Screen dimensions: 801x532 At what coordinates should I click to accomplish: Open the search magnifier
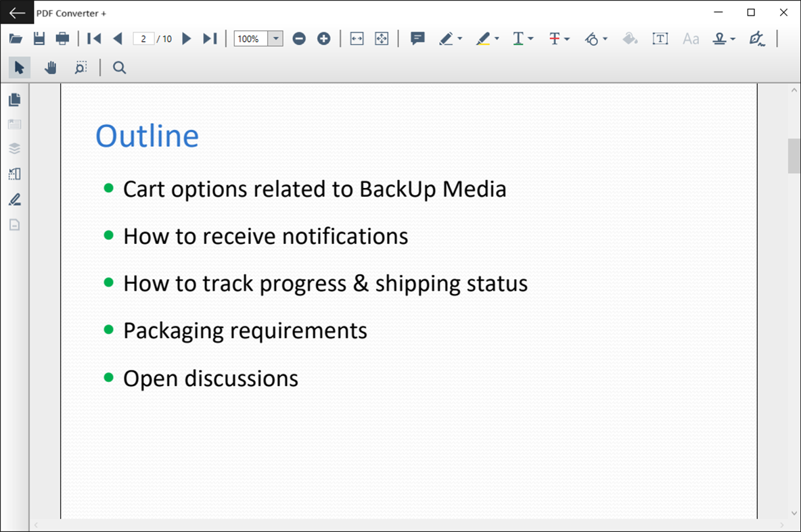pos(119,68)
